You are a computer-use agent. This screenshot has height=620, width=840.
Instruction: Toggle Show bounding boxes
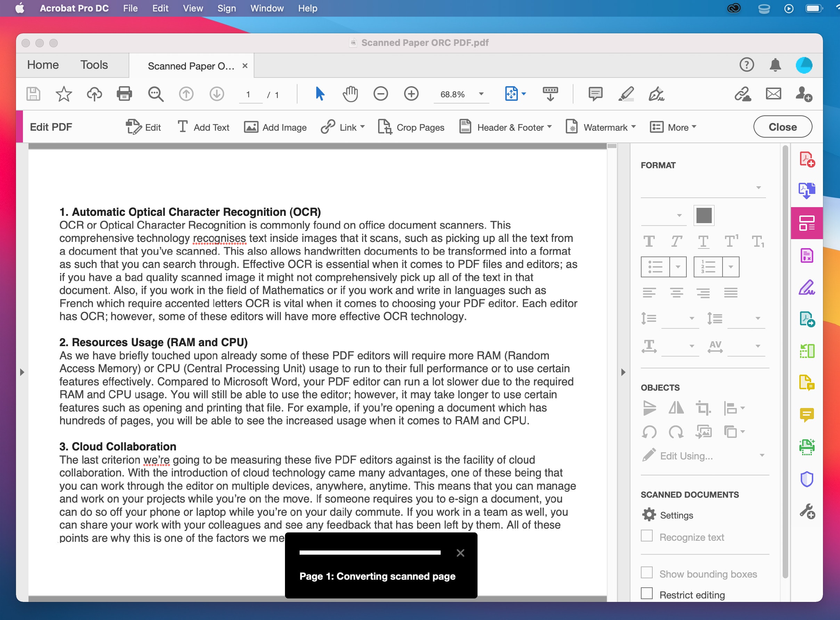(x=647, y=573)
